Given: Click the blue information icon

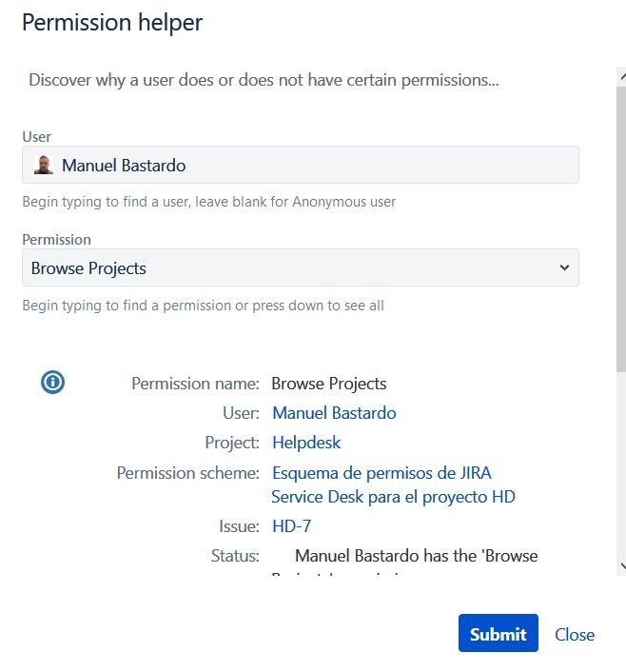Looking at the screenshot, I should (x=52, y=382).
